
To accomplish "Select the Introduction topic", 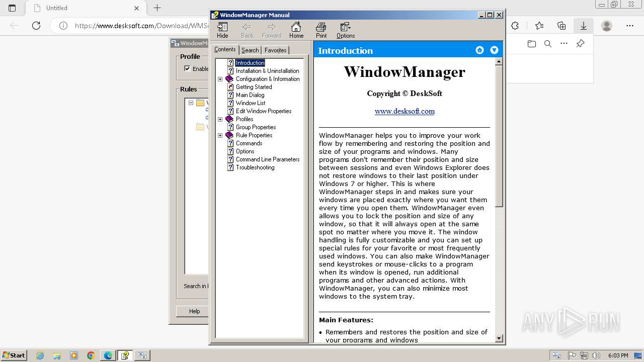I will click(x=250, y=63).
